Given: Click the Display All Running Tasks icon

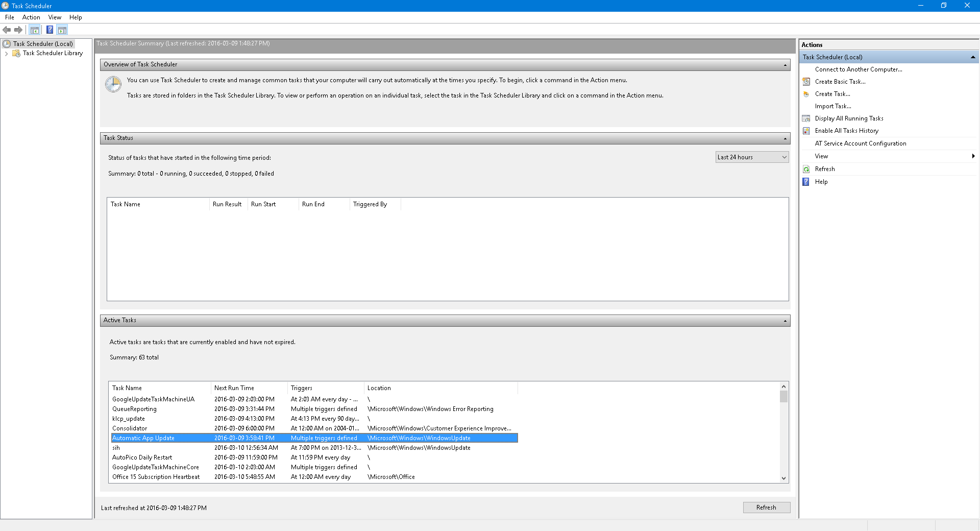Looking at the screenshot, I should click(806, 118).
